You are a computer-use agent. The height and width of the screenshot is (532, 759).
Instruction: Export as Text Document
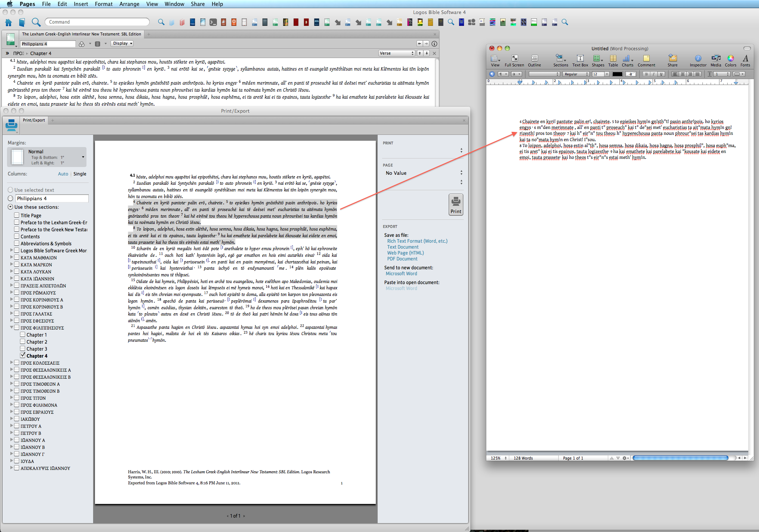pyautogui.click(x=403, y=247)
